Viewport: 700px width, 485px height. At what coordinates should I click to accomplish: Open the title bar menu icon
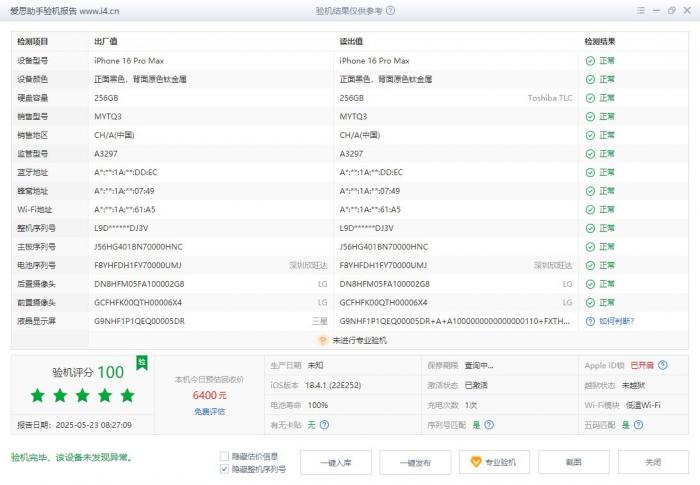tap(641, 10)
